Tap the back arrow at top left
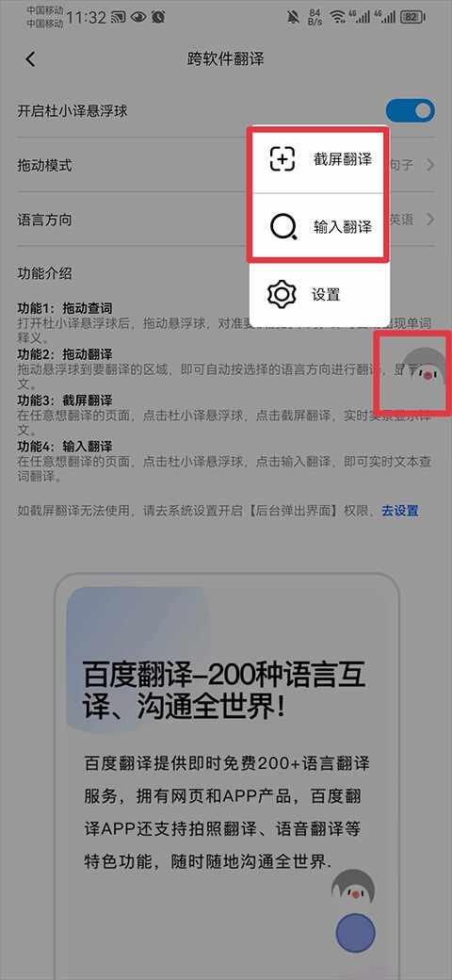Viewport: 452px width, 980px height. point(30,59)
